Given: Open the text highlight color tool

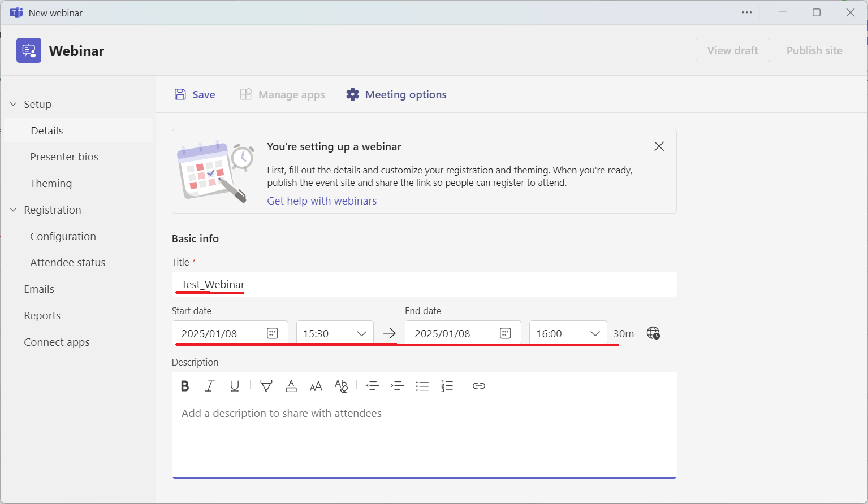Looking at the screenshot, I should [266, 386].
